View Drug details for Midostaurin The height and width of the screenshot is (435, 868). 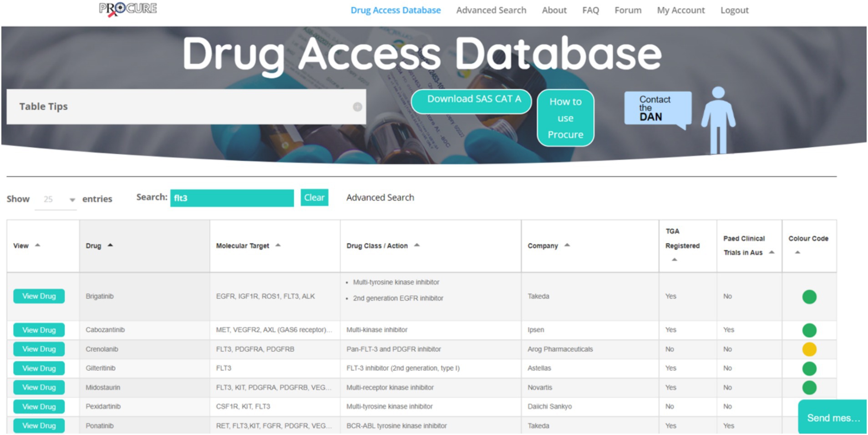pos(39,387)
